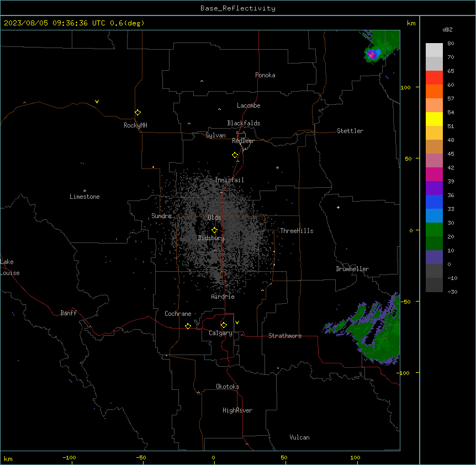Click the RockyMH label

[135, 125]
